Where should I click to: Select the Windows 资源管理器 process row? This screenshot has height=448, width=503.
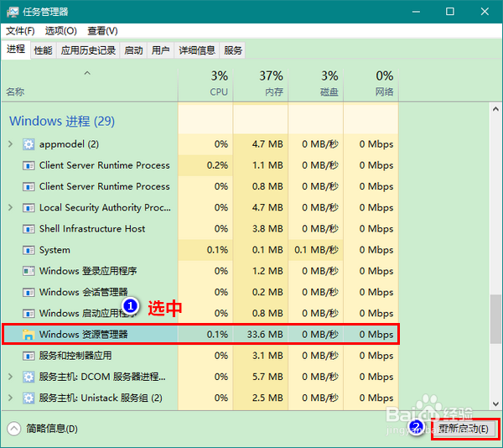point(200,335)
